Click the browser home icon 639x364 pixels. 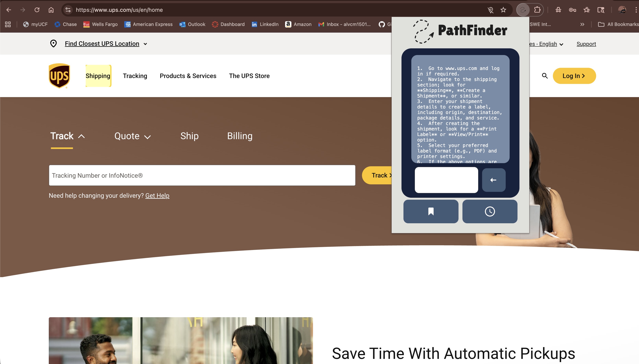click(51, 10)
